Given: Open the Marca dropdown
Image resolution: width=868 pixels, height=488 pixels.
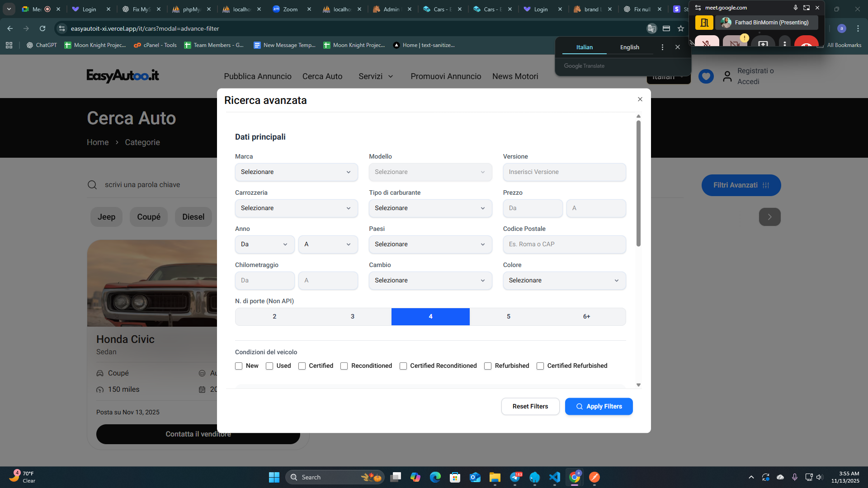Looking at the screenshot, I should [296, 172].
